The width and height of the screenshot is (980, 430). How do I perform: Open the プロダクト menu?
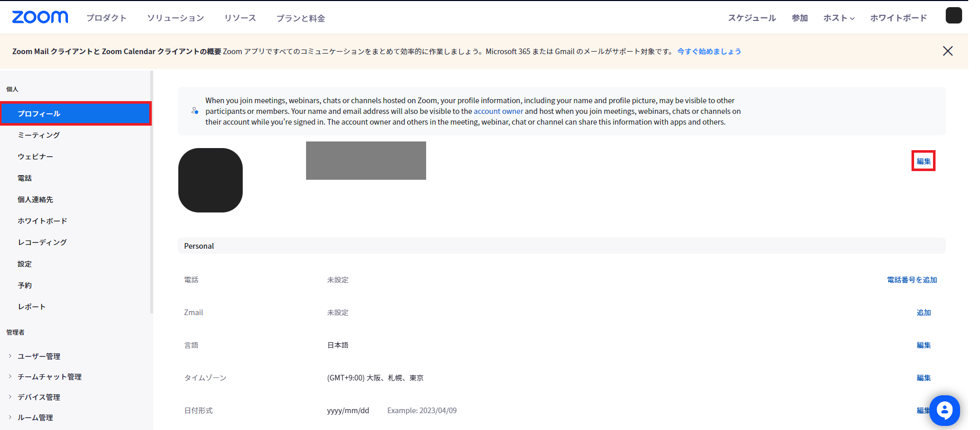pos(106,18)
